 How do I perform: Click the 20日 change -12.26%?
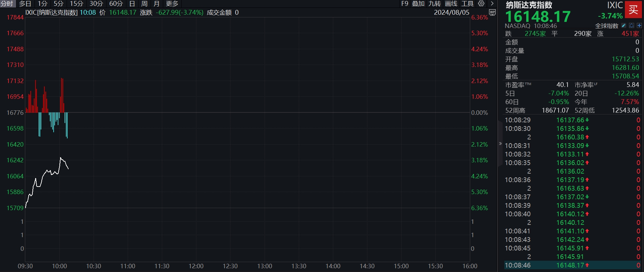(627, 93)
